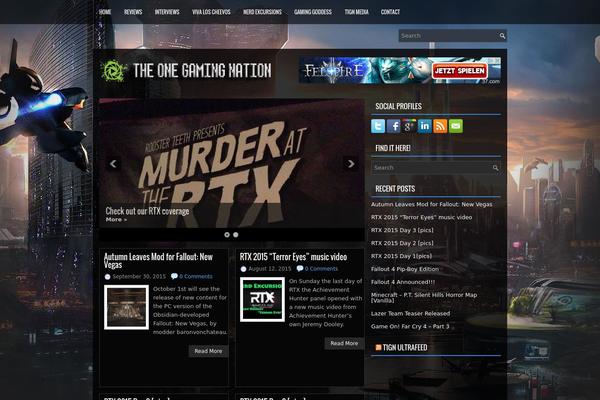Open the Autumn Leaves post thumbnail

pos(126,307)
